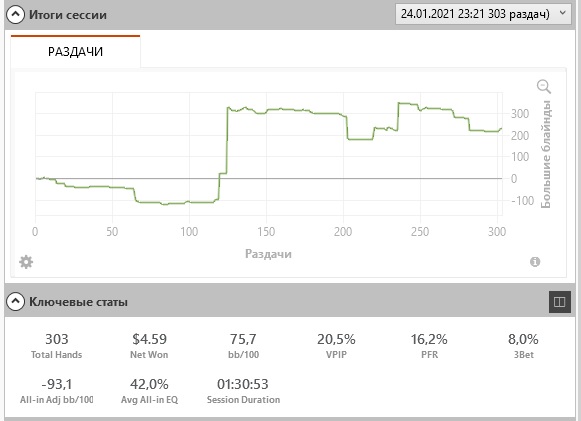The image size is (581, 421).
Task: Collapse the Ключевые статы section
Action: (15, 301)
